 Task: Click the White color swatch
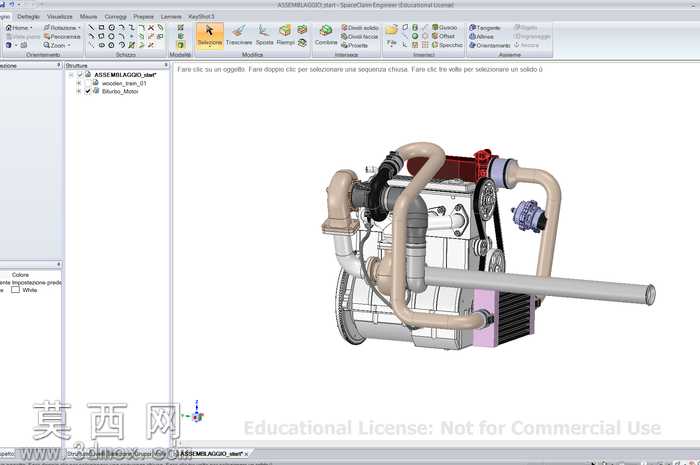(x=16, y=290)
